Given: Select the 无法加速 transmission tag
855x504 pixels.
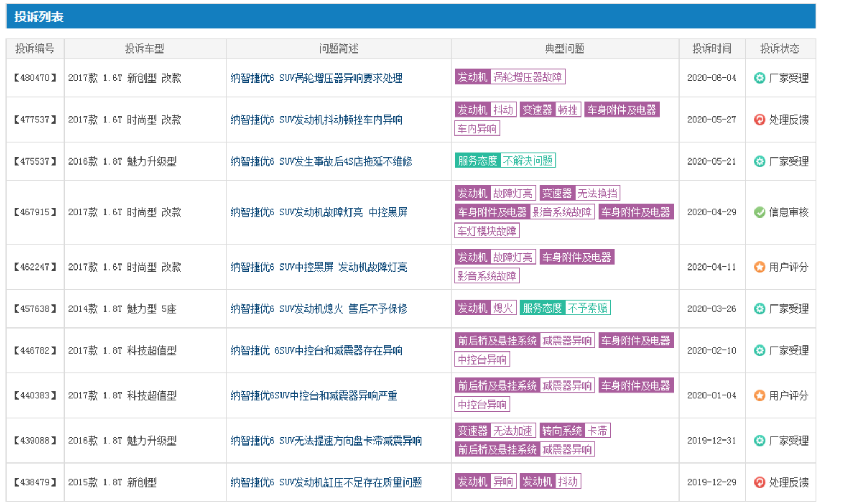Looking at the screenshot, I should [512, 431].
